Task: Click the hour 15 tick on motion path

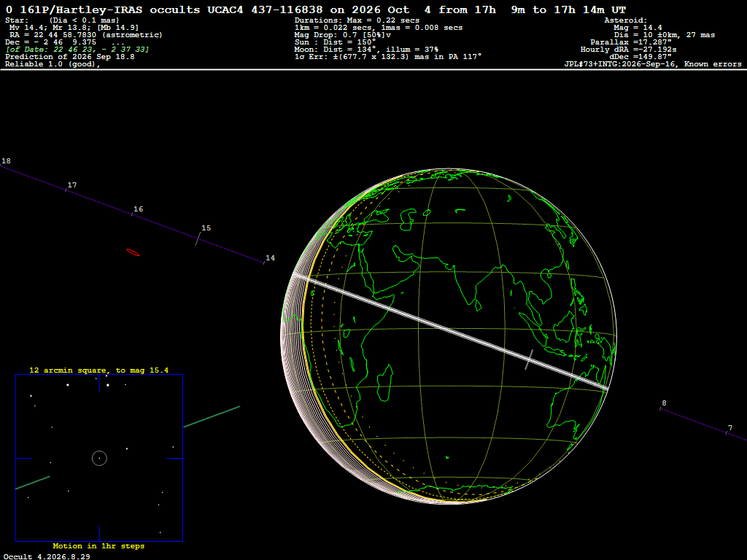Action: coord(198,238)
